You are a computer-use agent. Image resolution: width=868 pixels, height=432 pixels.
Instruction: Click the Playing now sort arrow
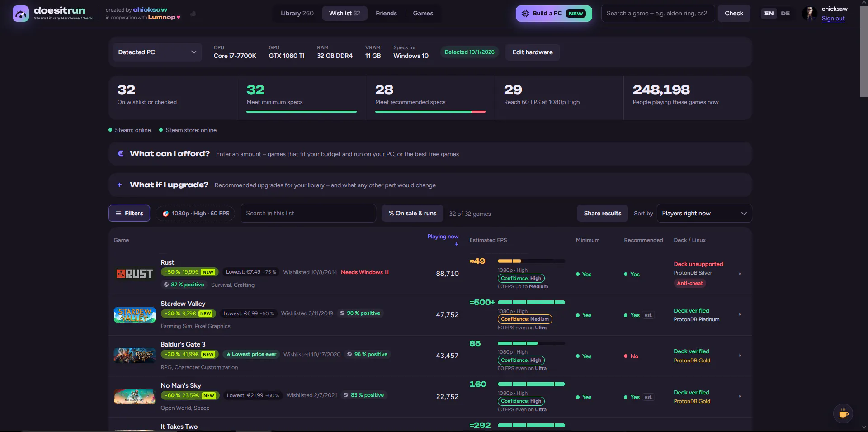tap(457, 244)
